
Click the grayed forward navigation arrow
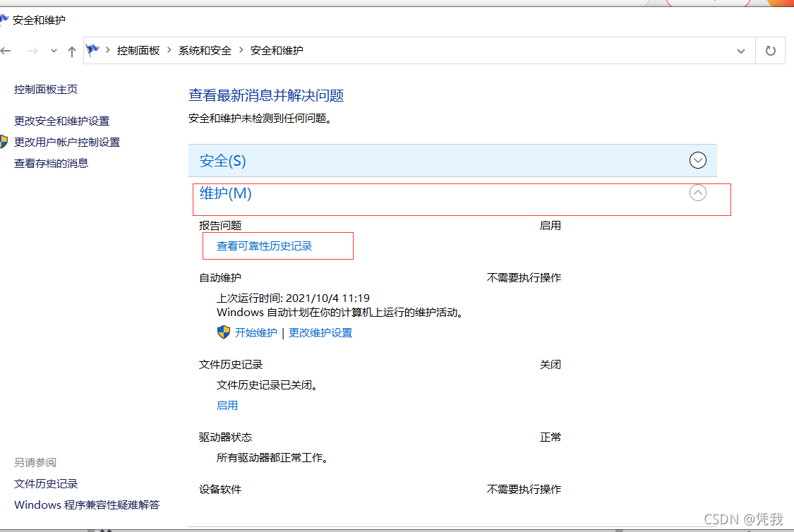coord(32,50)
